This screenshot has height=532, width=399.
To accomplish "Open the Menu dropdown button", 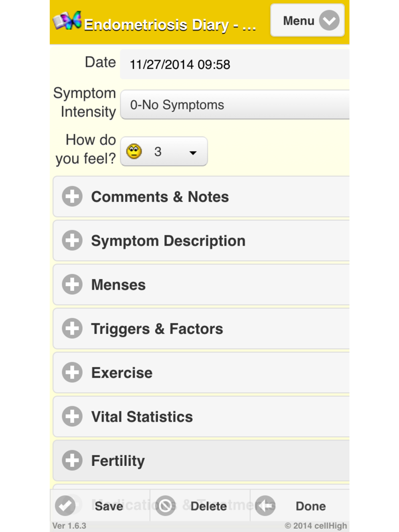I will click(307, 21).
